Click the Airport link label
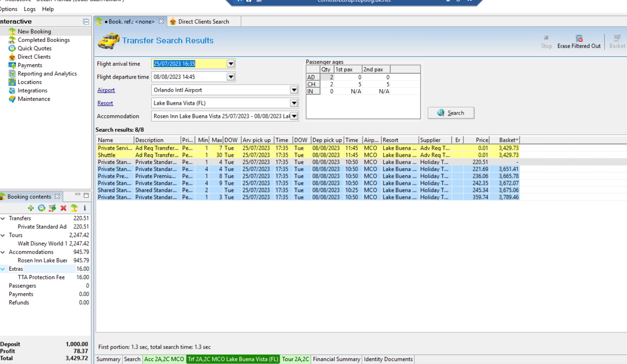The image size is (627, 364). 106,90
